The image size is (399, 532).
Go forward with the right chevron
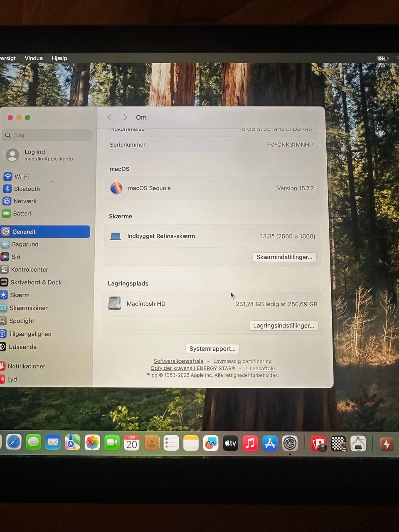[125, 118]
